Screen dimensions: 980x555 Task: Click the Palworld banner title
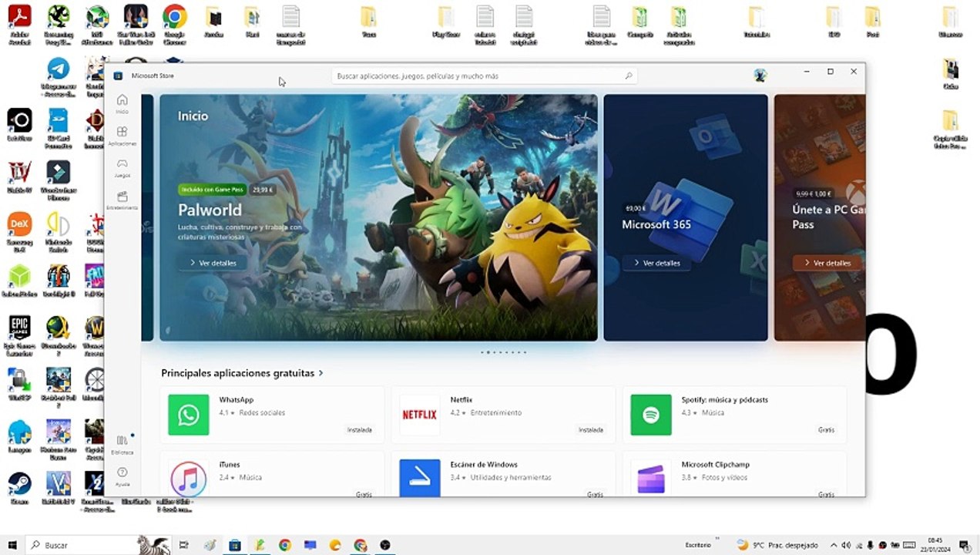point(210,210)
